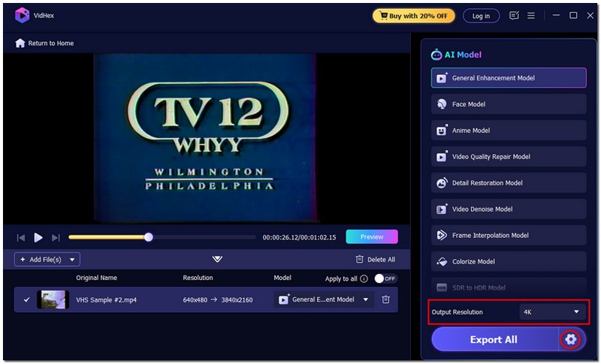Expand the Add File(s) dropdown arrow
601x364 pixels.
point(73,260)
